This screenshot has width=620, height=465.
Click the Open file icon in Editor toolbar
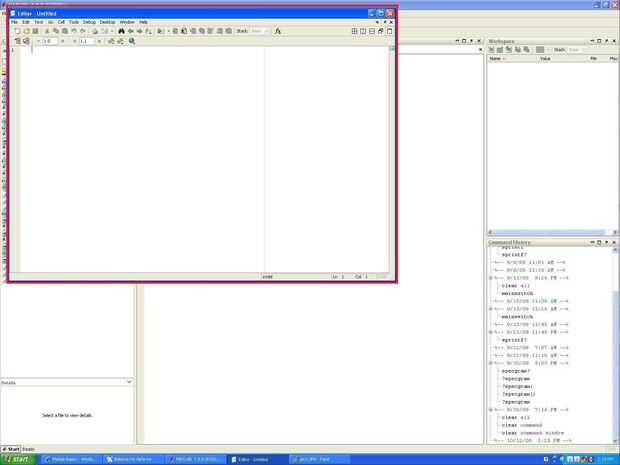(26, 31)
